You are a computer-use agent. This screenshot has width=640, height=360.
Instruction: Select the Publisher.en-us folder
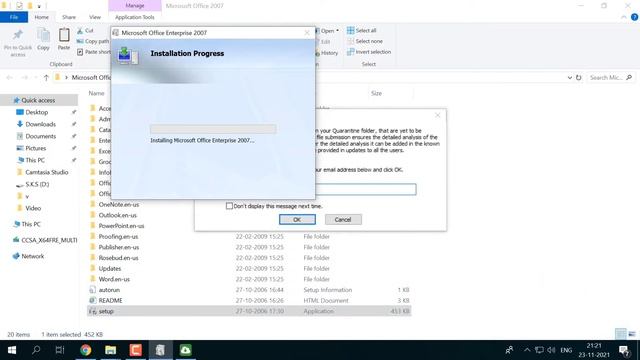[119, 247]
